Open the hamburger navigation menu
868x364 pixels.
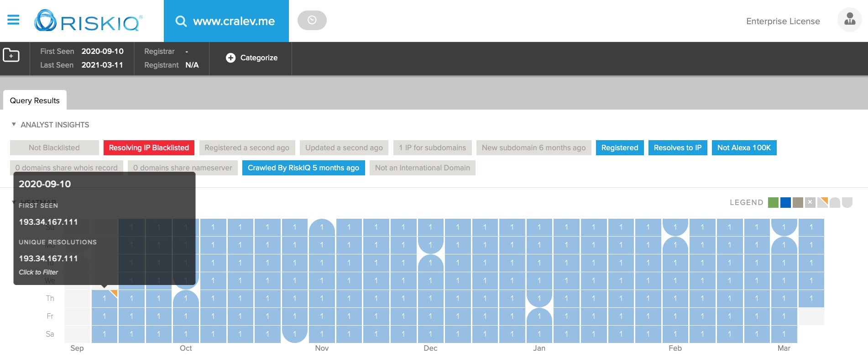pyautogui.click(x=13, y=20)
